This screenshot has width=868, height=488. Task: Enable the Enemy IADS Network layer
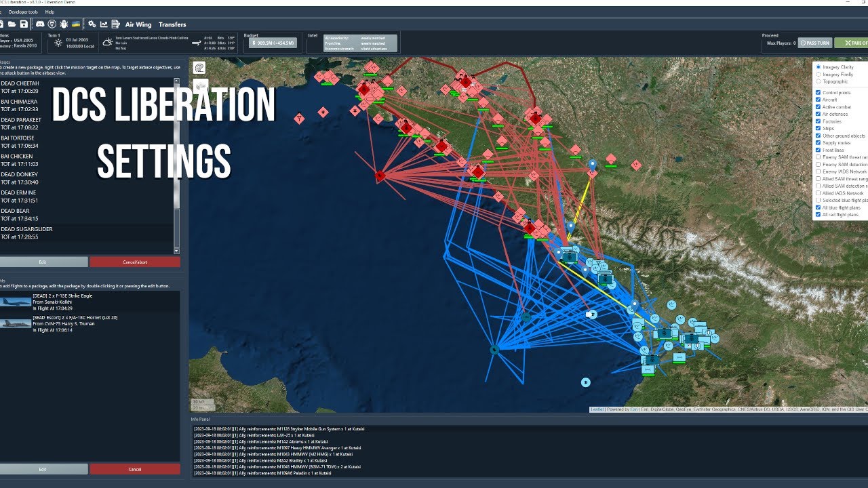(x=818, y=171)
